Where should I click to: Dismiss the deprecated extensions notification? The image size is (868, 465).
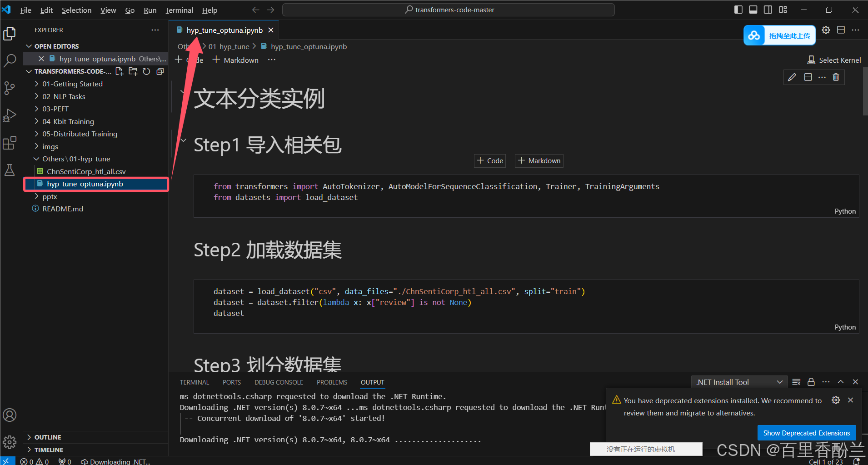tap(851, 400)
